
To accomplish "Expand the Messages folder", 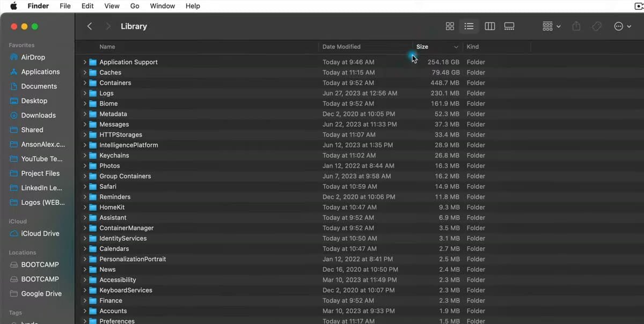I will 85,124.
